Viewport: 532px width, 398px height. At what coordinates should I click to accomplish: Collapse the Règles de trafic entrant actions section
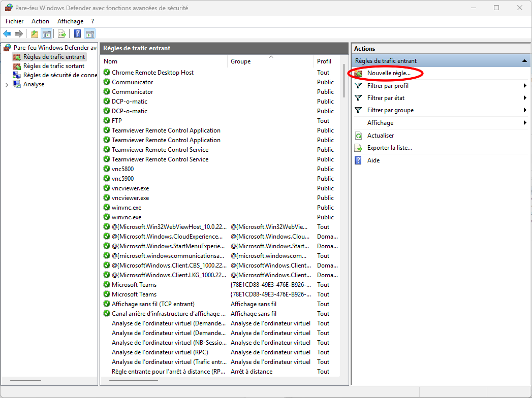pos(524,61)
